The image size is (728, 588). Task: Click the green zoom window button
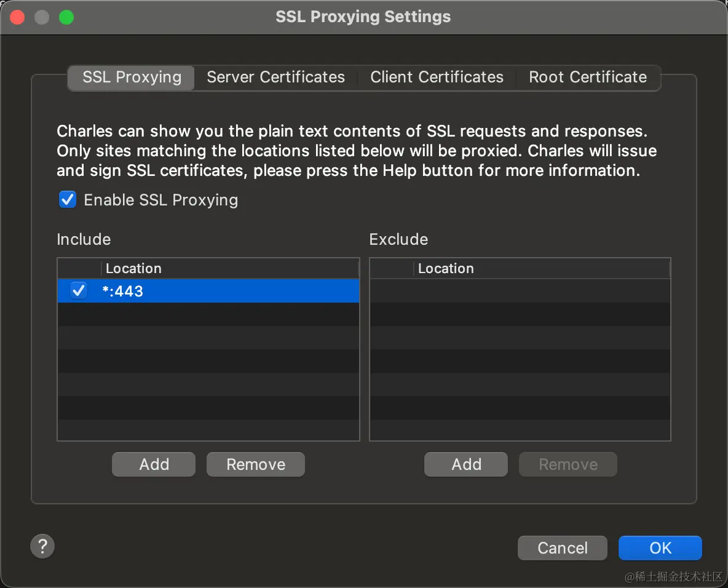(x=66, y=17)
